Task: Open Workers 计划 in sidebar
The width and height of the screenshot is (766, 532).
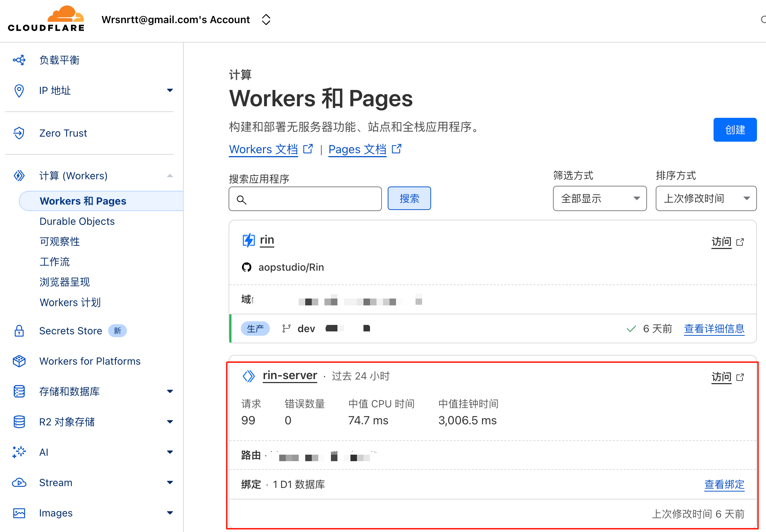Action: pyautogui.click(x=70, y=302)
